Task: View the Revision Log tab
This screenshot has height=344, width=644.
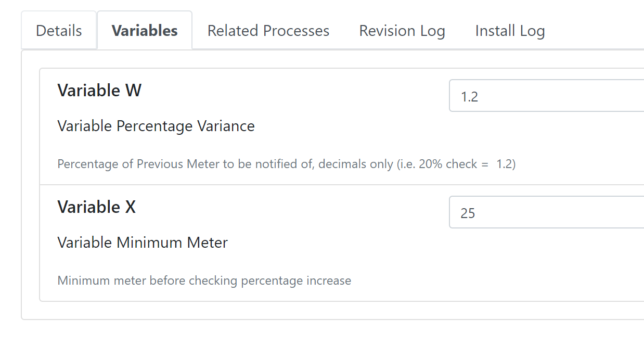Action: coord(402,31)
